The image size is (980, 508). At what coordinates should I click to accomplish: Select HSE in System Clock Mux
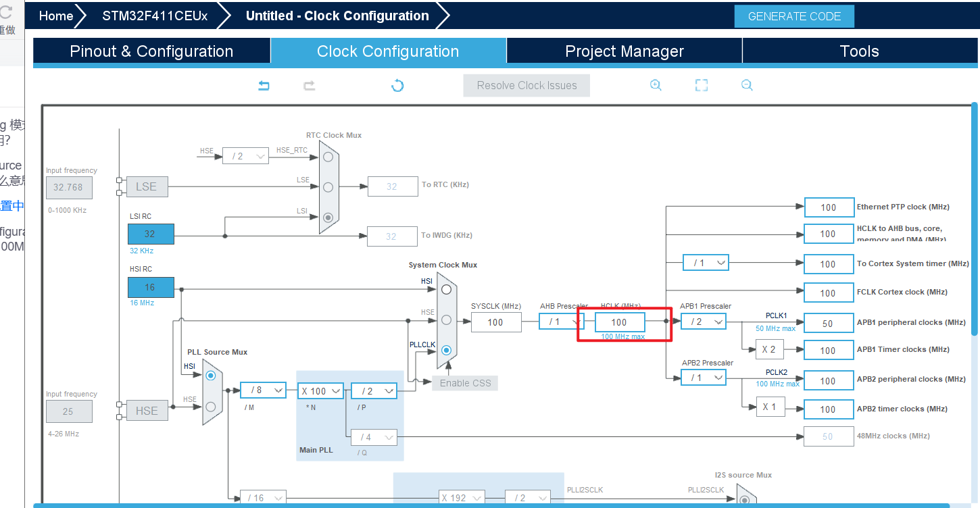[446, 320]
